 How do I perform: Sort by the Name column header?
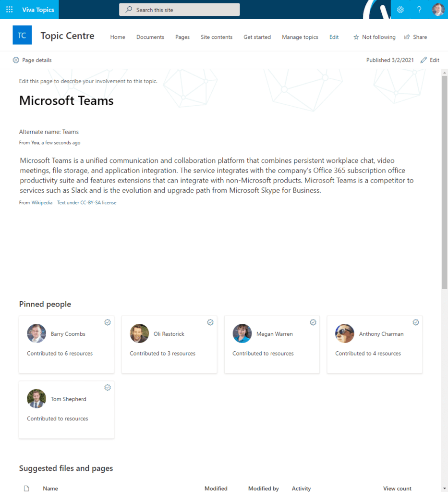(50, 489)
